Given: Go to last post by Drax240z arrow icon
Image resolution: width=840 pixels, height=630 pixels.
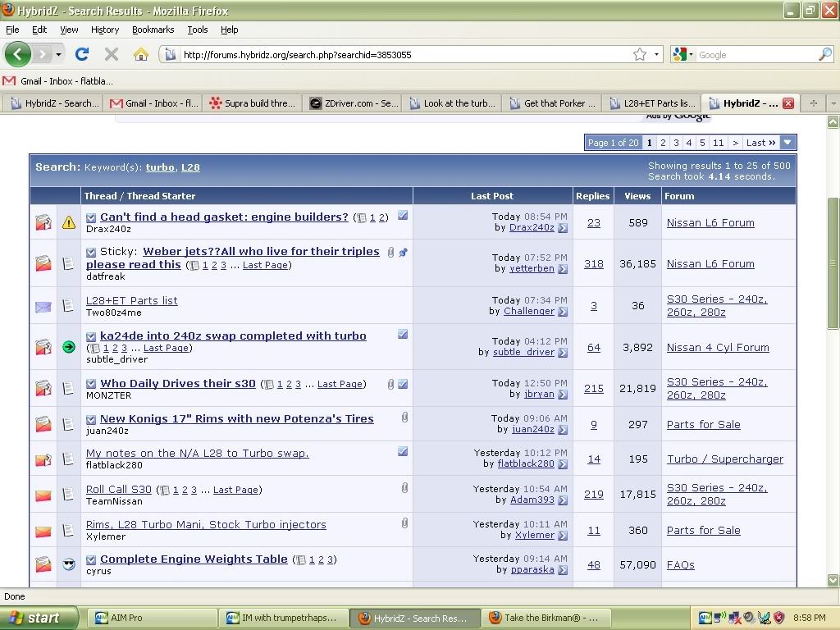Looking at the screenshot, I should (x=563, y=228).
